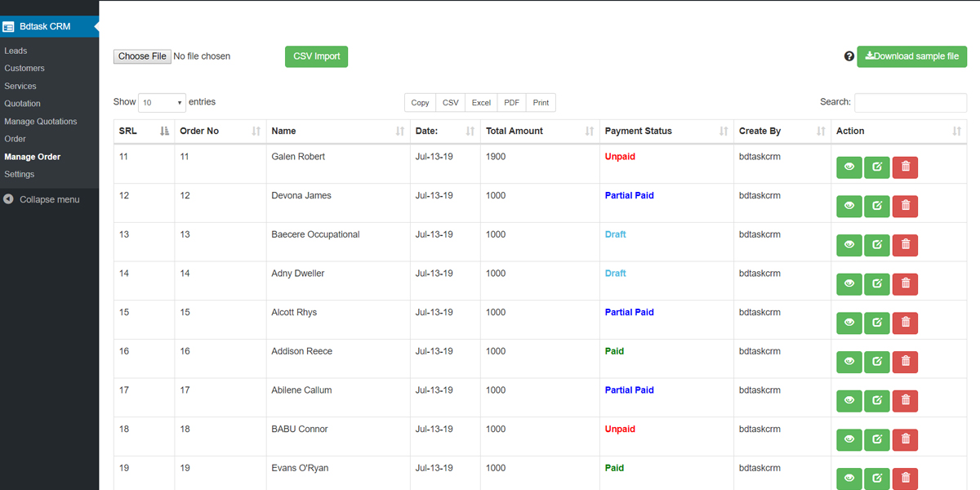
Task: Delete the Addison Reece order
Action: [x=905, y=362]
